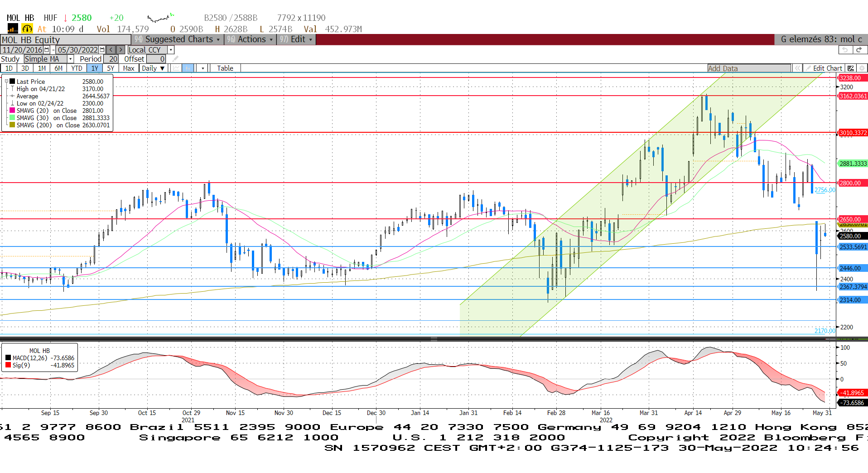Open the Actions dropdown menu
The width and height of the screenshot is (868, 473).
tap(250, 39)
